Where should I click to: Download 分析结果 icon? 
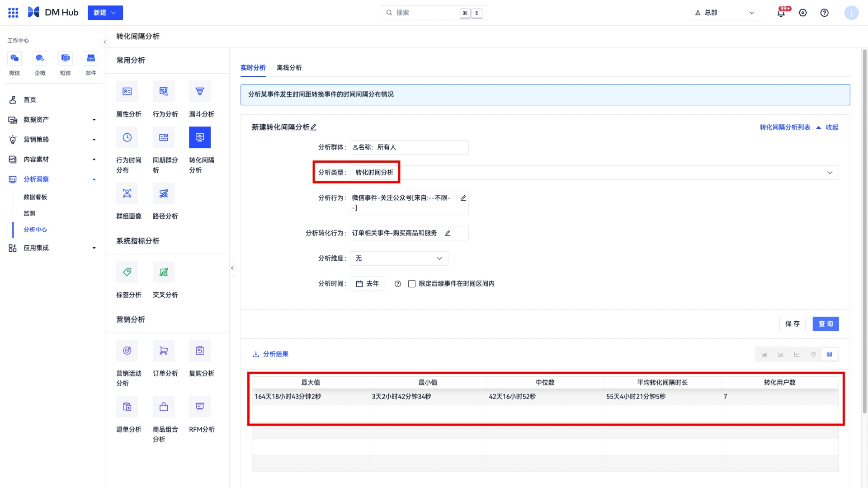click(x=256, y=354)
